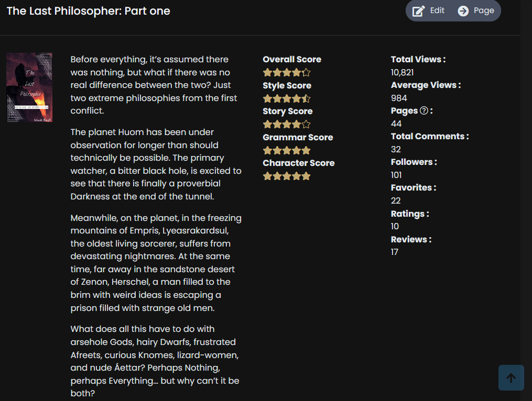Click the Ratings label

(409, 214)
